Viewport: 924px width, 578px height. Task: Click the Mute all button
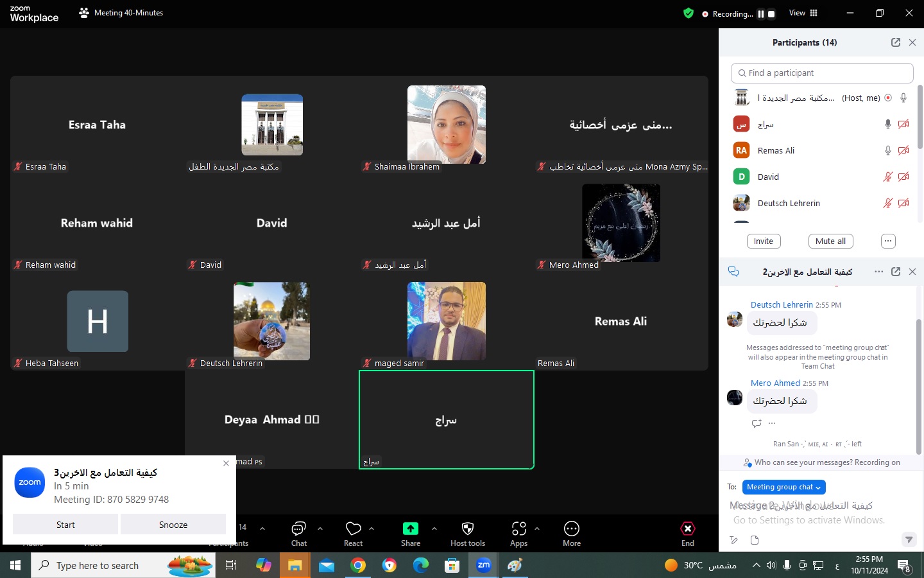tap(830, 241)
